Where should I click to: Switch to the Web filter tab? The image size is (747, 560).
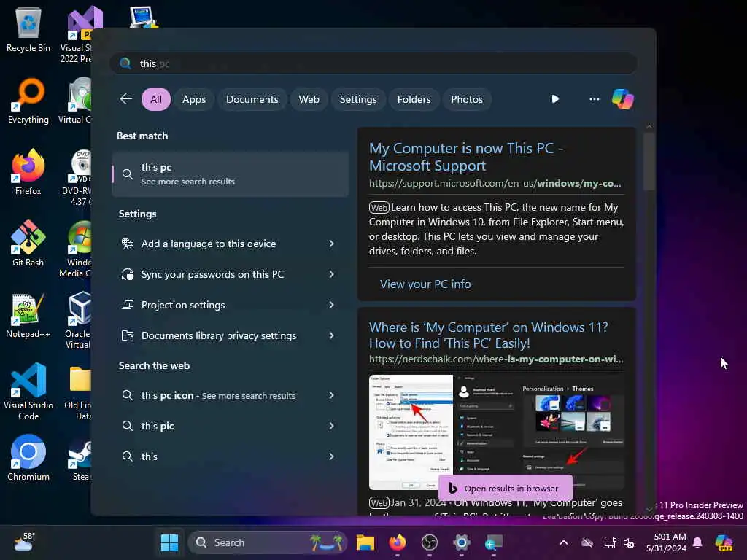coord(309,99)
